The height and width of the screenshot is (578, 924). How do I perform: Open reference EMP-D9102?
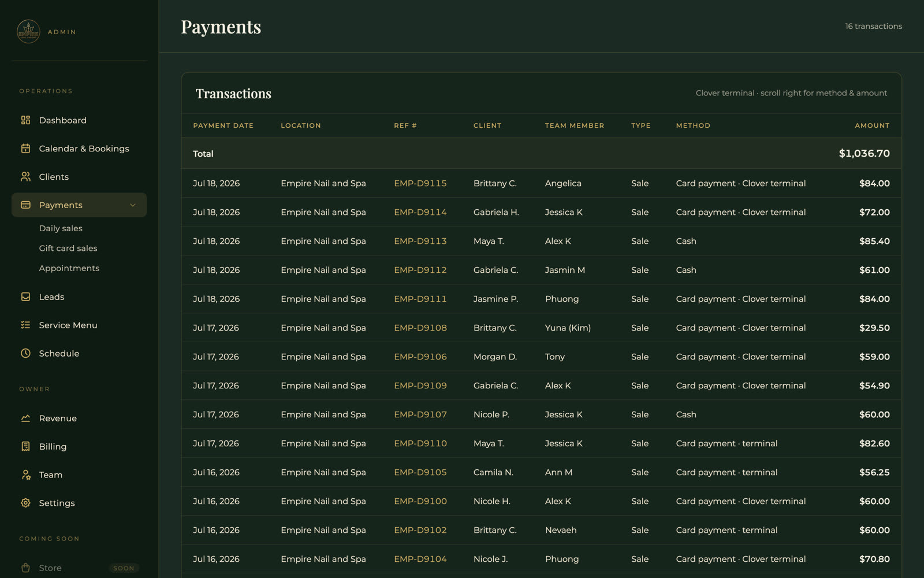420,530
